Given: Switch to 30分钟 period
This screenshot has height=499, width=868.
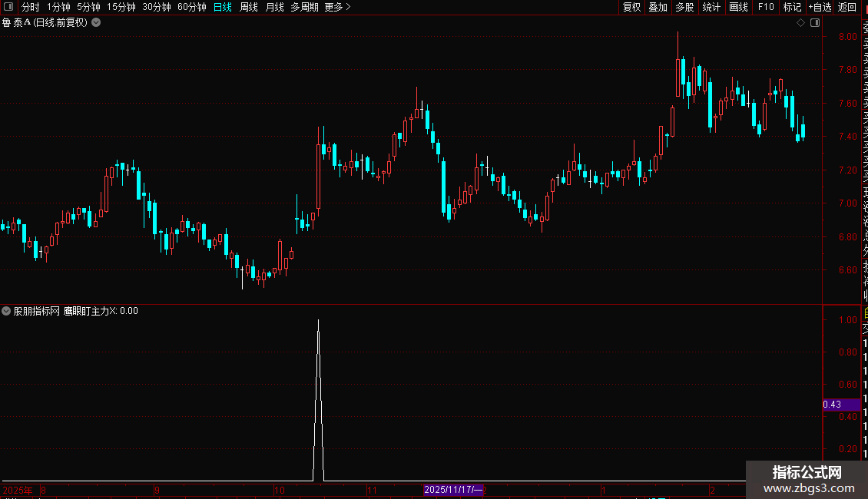Looking at the screenshot, I should [x=157, y=7].
